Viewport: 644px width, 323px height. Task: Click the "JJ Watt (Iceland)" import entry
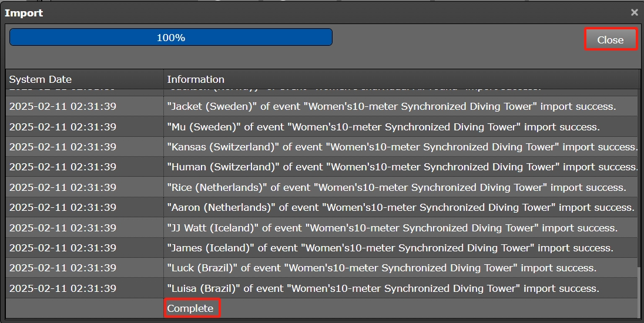click(392, 228)
